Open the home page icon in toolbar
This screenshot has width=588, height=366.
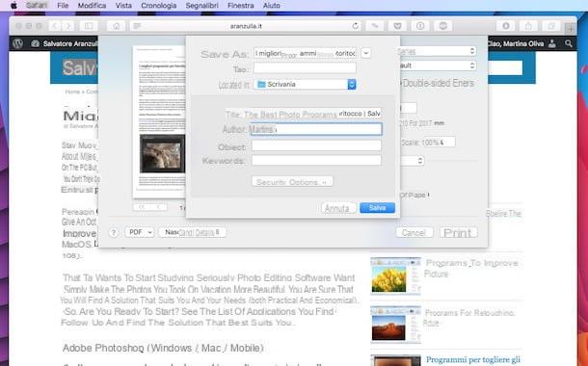click(x=117, y=26)
